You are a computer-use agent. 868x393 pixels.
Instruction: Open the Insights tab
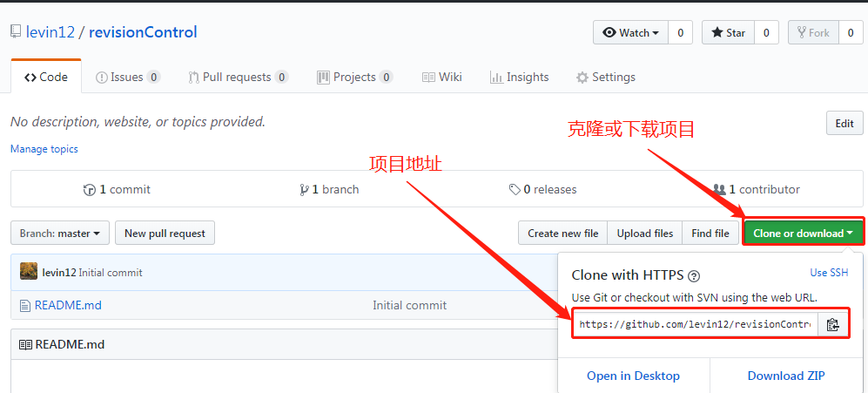point(519,77)
